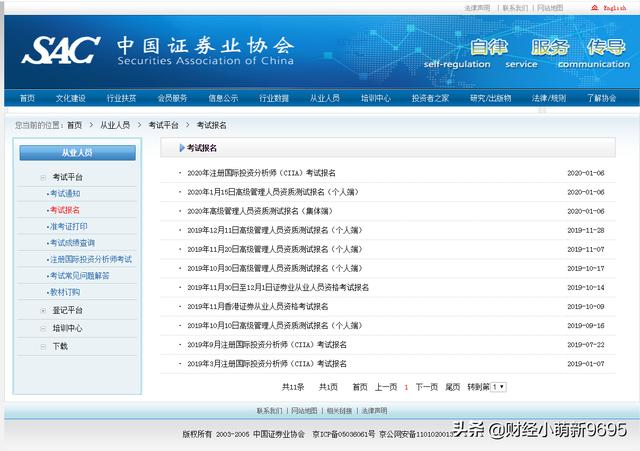
Task: Click 上一页 pagination link
Action: [x=386, y=387]
